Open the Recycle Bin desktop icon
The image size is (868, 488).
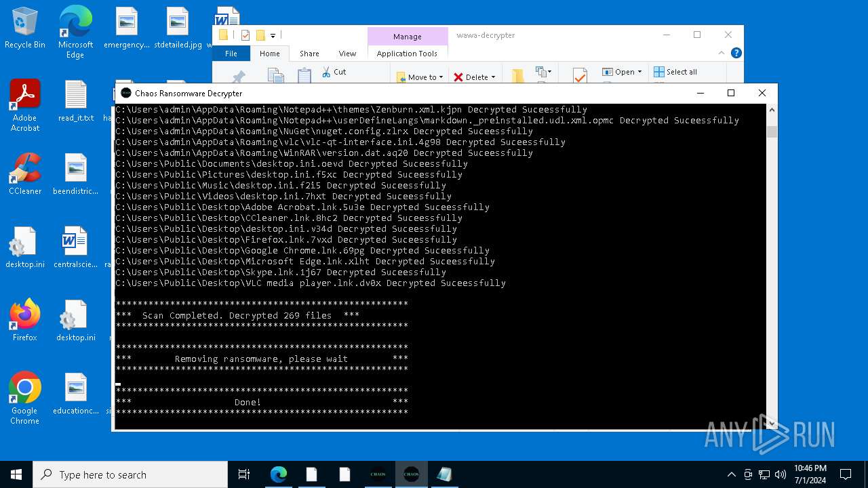point(25,28)
